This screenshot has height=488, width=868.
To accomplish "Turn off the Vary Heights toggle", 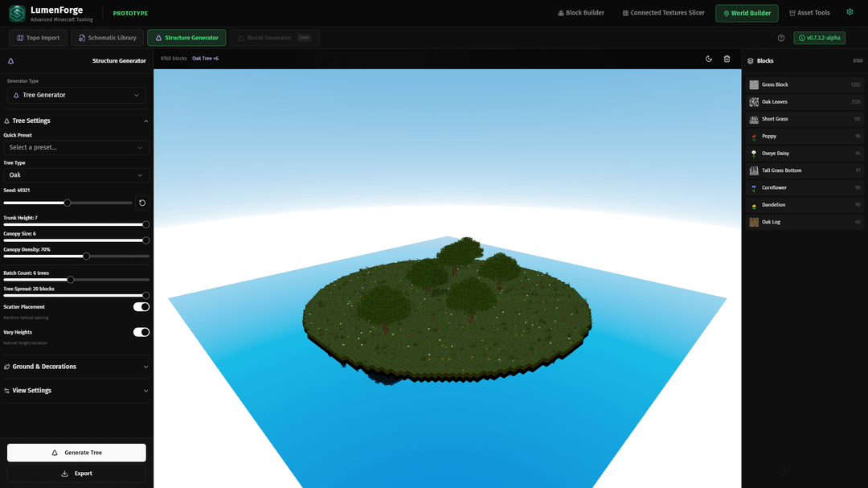I will click(x=141, y=332).
